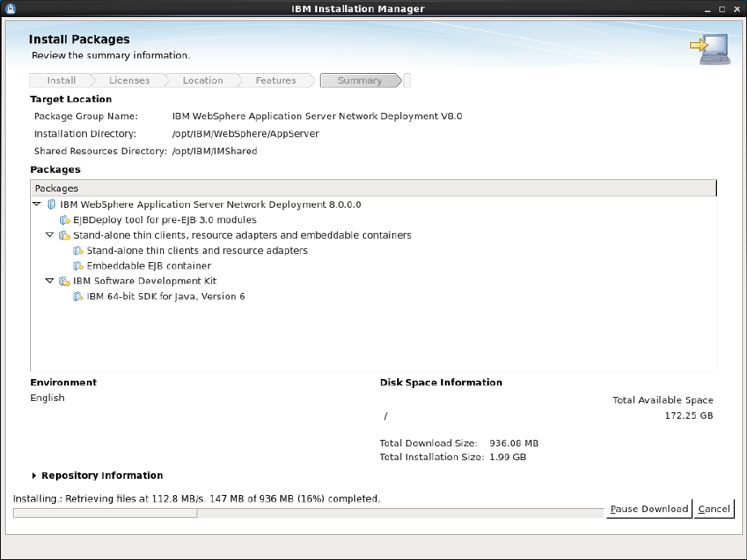This screenshot has width=747, height=560.
Task: Click the package group name value
Action: pos(317,116)
